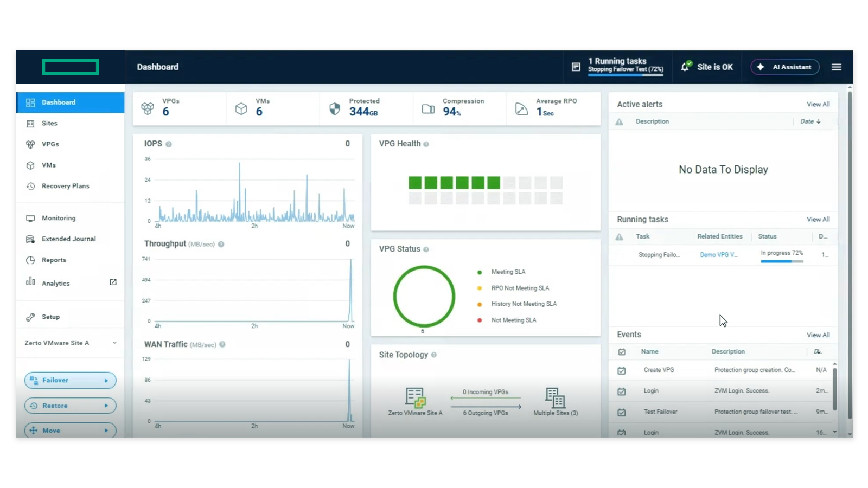The height and width of the screenshot is (488, 868).
Task: Click the Events header check icon
Action: [622, 352]
